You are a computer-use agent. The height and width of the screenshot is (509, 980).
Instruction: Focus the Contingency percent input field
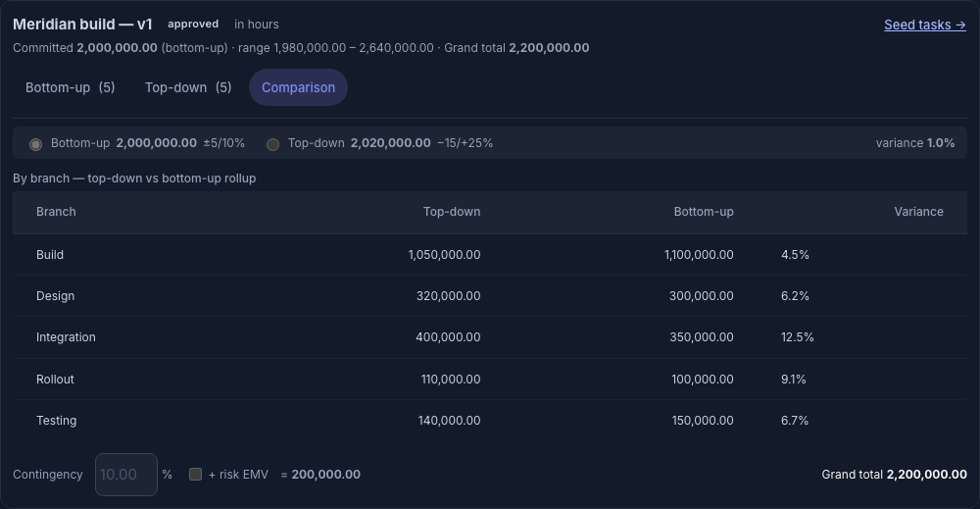126,475
